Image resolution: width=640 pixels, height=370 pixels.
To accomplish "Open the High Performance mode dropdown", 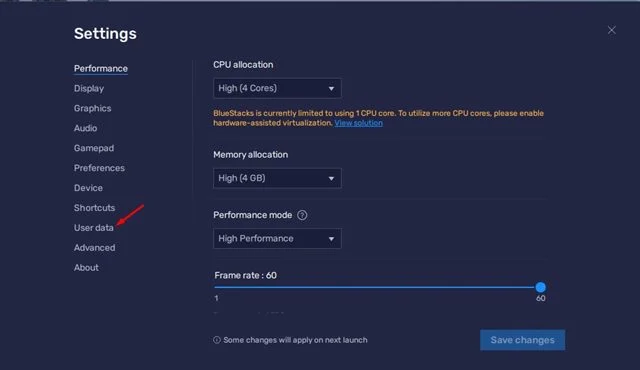I will [277, 239].
